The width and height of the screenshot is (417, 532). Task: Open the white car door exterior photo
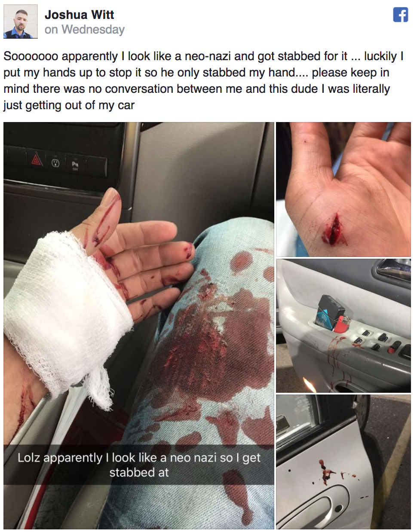tap(343, 462)
